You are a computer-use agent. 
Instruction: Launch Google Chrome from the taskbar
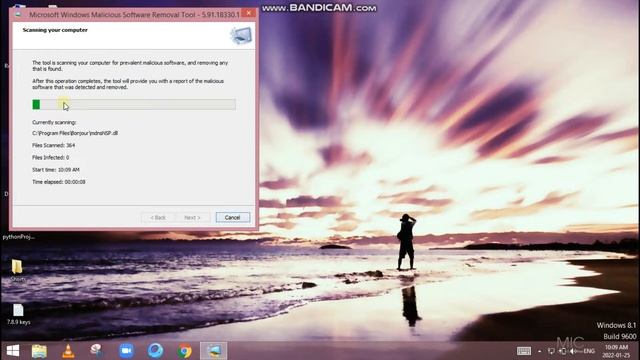(x=184, y=351)
